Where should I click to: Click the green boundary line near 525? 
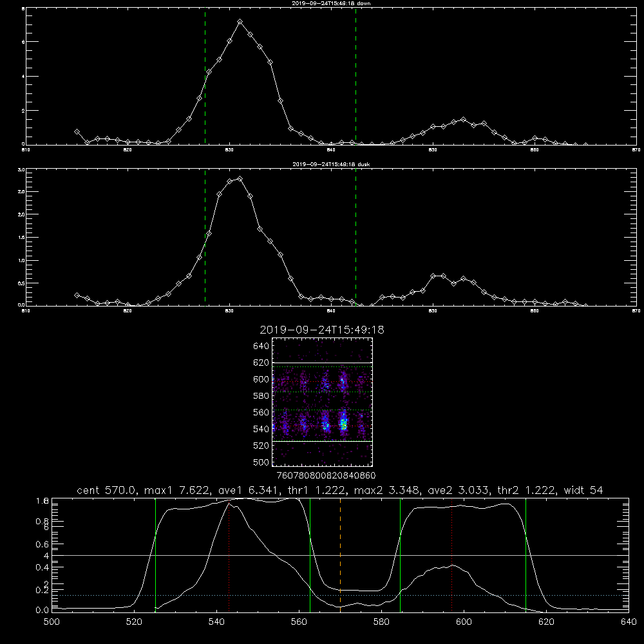click(x=155, y=555)
